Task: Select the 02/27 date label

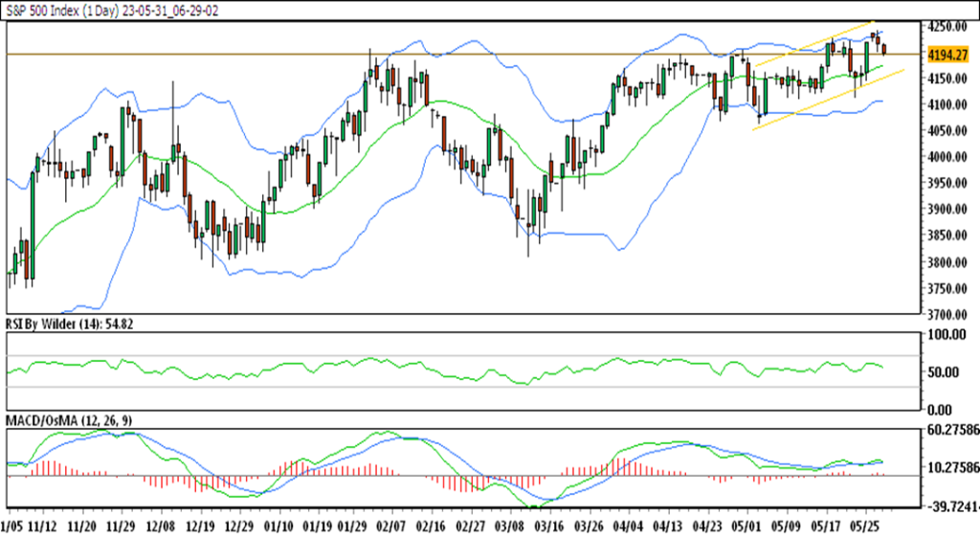Action: (470, 526)
